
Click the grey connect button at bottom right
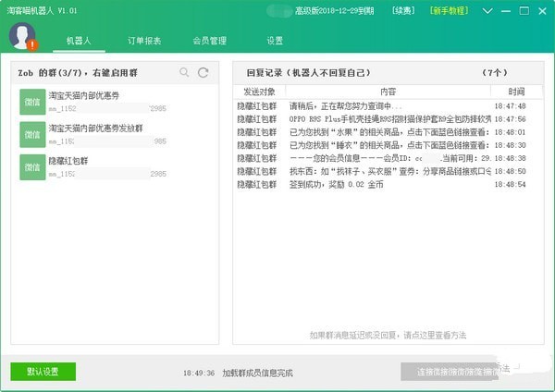pos(450,372)
